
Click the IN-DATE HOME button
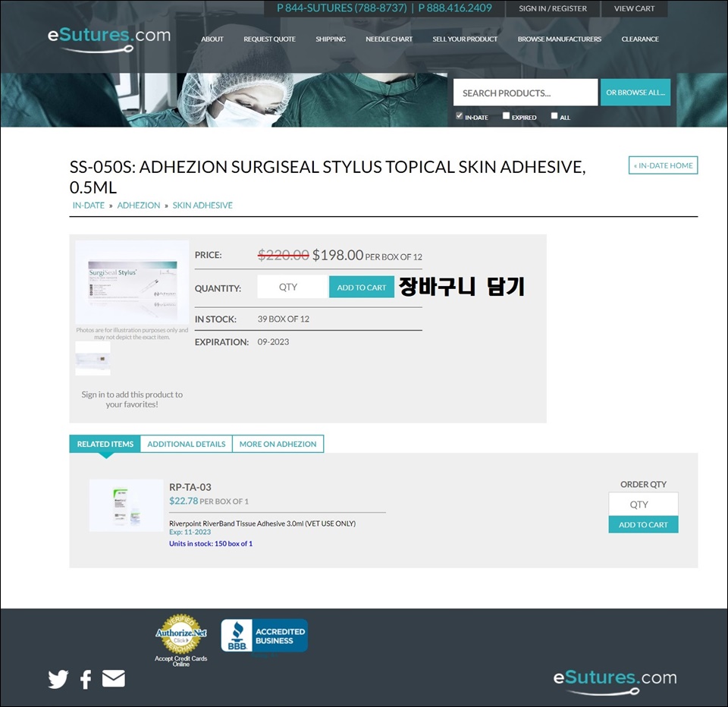click(663, 165)
